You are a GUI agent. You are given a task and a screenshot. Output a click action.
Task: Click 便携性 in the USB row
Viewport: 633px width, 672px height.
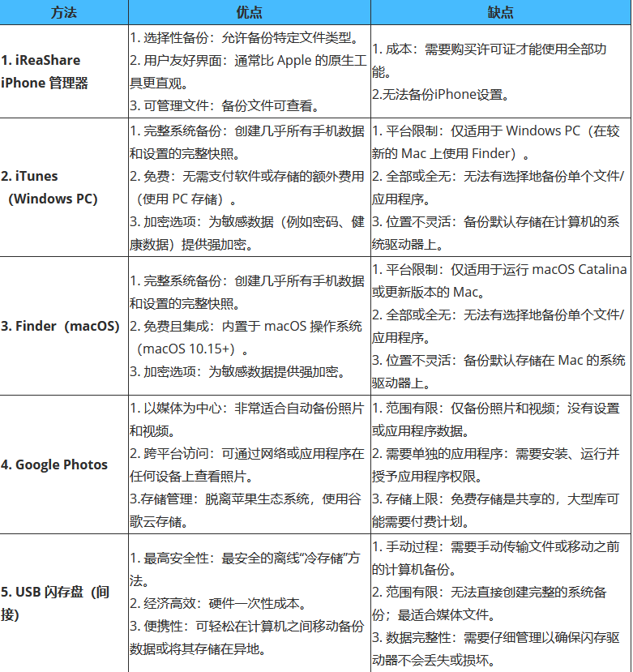247,638
